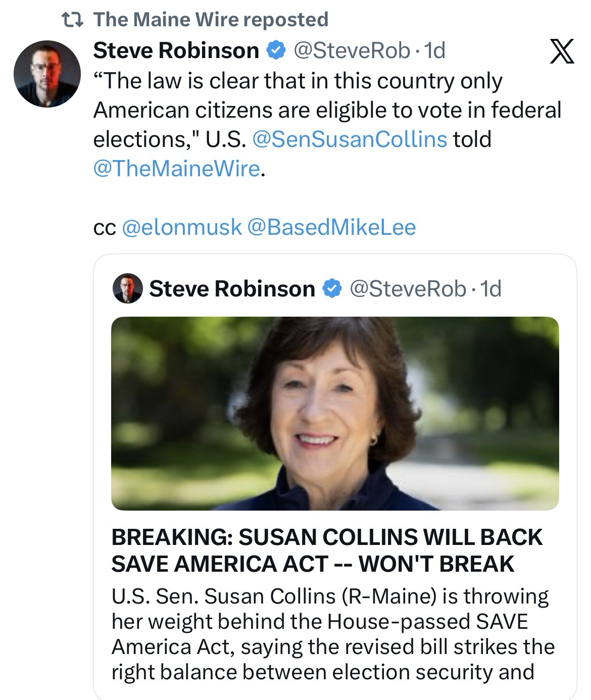This screenshot has width=591, height=700.
Task: Open the BREAKING: SUSAN COLLINS headline
Action: point(326,550)
